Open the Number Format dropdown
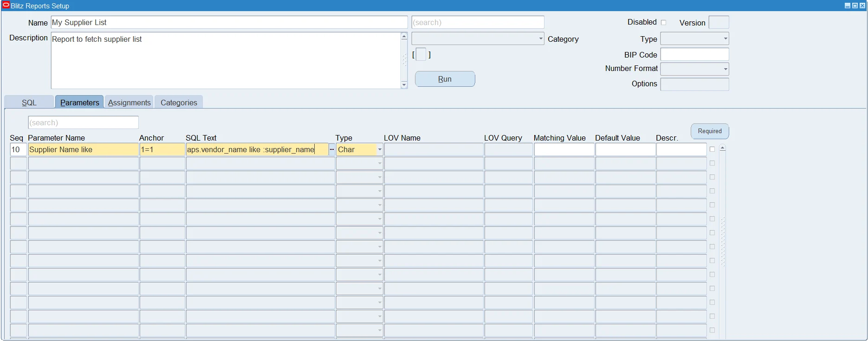Viewport: 868px width, 341px height. pos(725,69)
